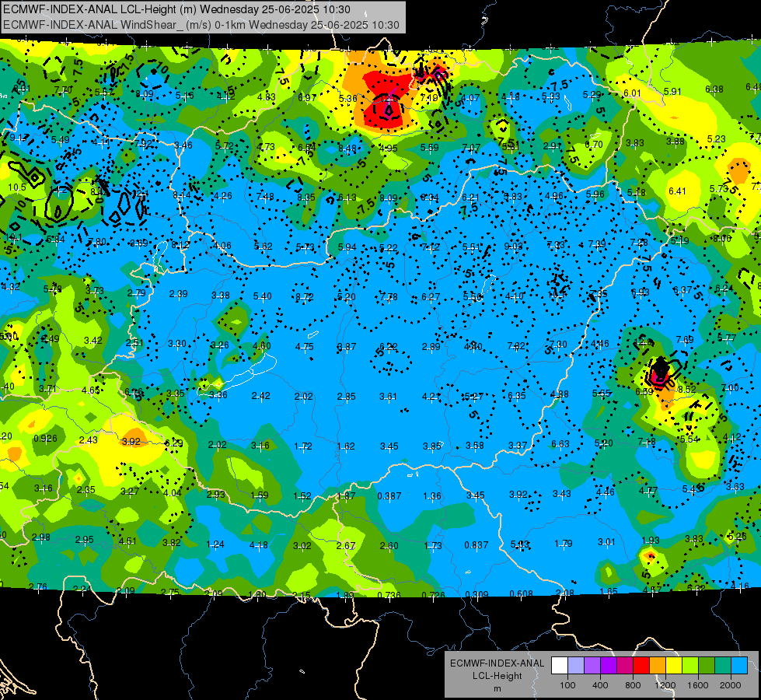Click the legend label 800

pos(633,685)
